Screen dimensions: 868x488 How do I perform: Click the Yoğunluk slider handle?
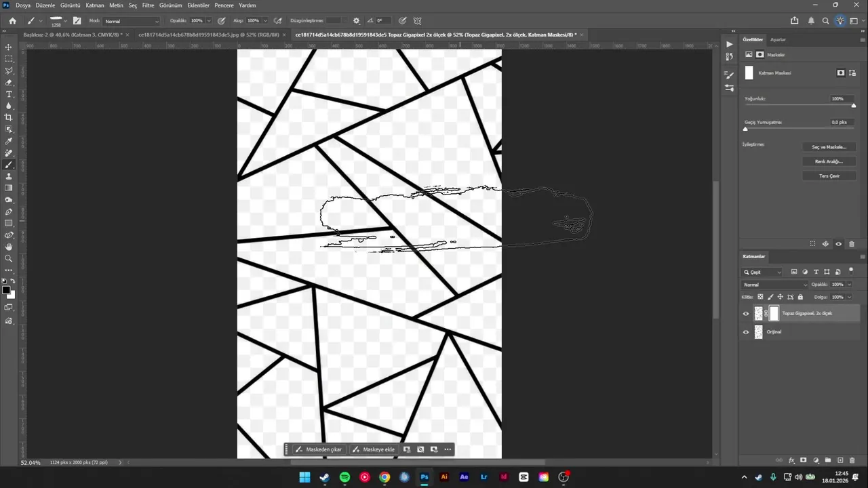[x=854, y=106]
